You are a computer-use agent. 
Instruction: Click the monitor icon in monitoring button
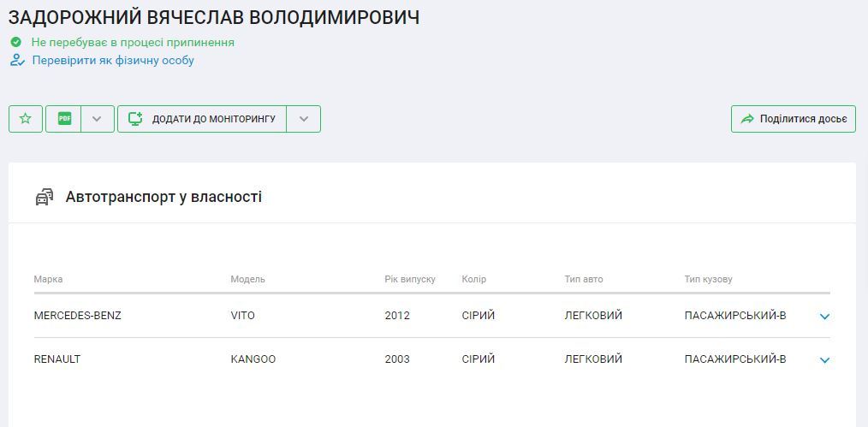135,119
